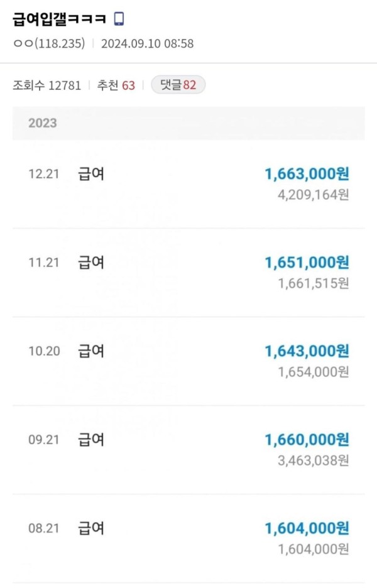Click the 4,209,164원 balance figure
Screen dimensions: 377x588
tap(314, 195)
